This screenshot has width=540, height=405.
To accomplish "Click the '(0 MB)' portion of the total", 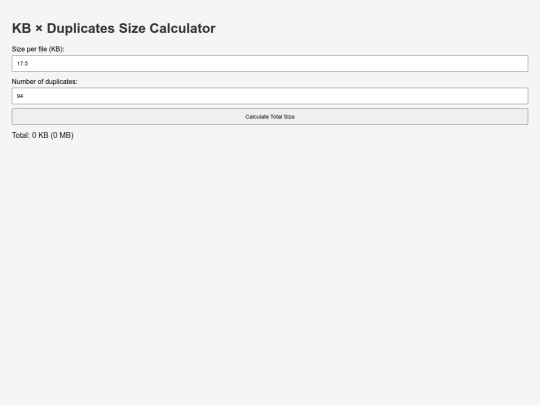I will pos(62,135).
